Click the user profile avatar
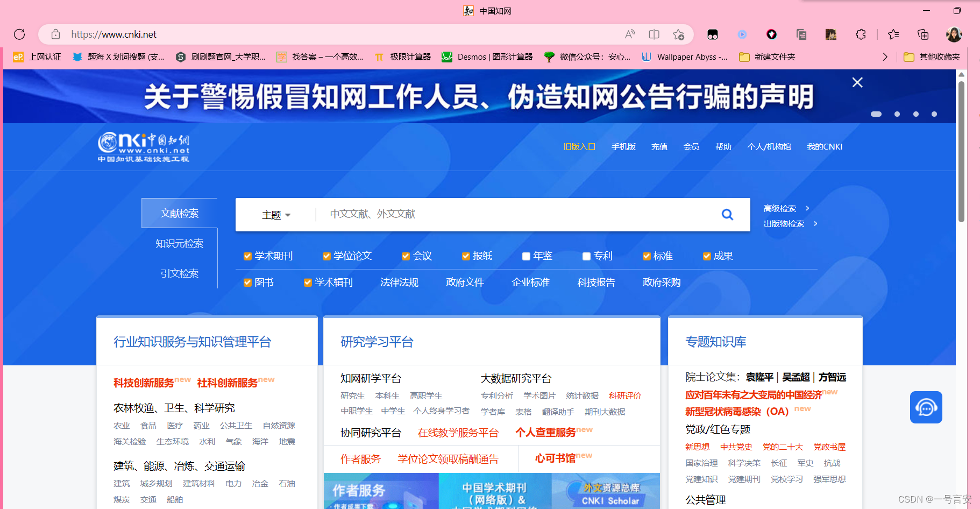The width and height of the screenshot is (980, 509). [x=954, y=34]
